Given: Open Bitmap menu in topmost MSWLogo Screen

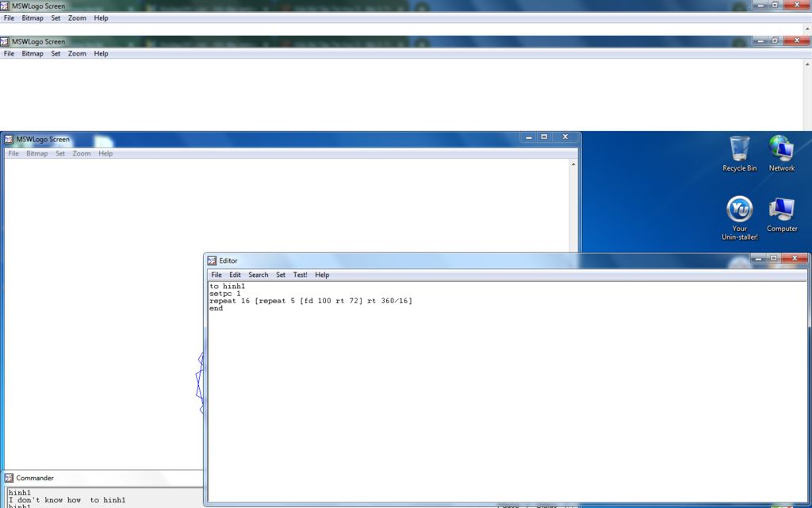Looking at the screenshot, I should 33,17.
